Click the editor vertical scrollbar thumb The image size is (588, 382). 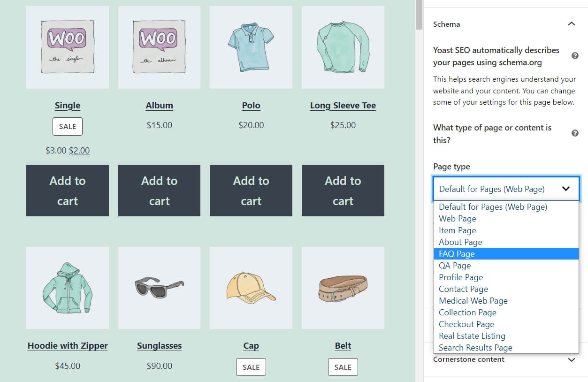coord(419,14)
